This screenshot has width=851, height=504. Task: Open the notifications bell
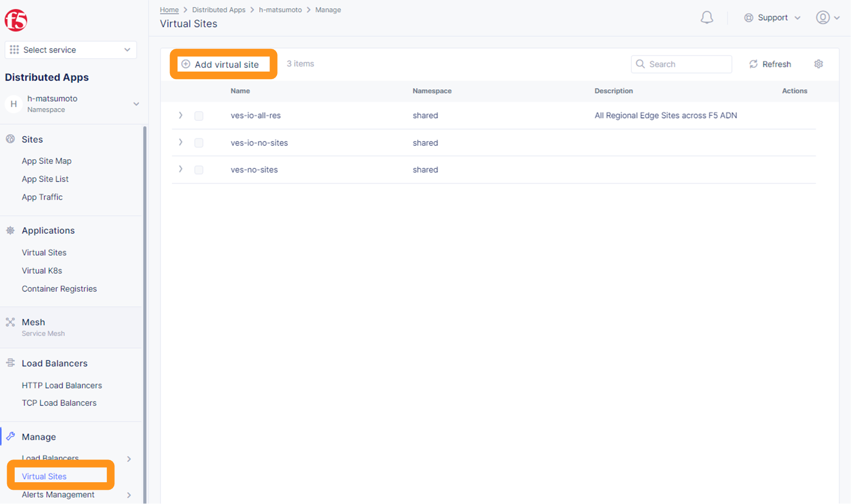(706, 18)
